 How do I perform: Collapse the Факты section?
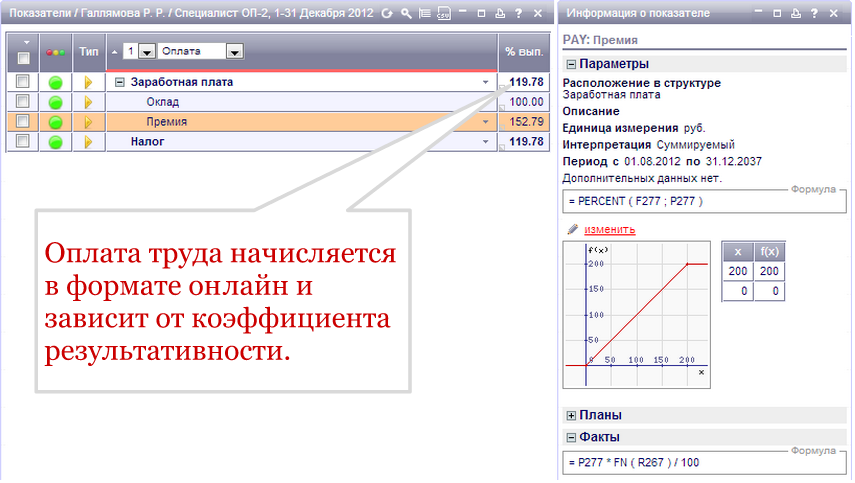pos(571,438)
